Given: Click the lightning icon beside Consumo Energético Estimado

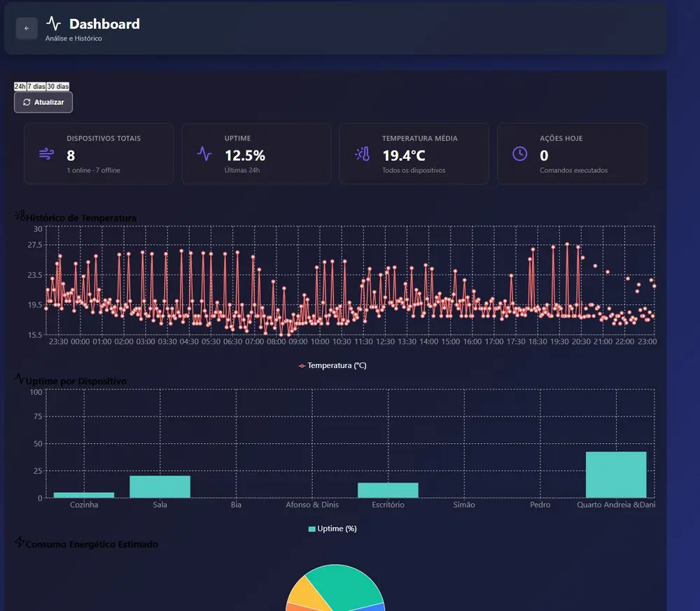Looking at the screenshot, I should [x=20, y=542].
